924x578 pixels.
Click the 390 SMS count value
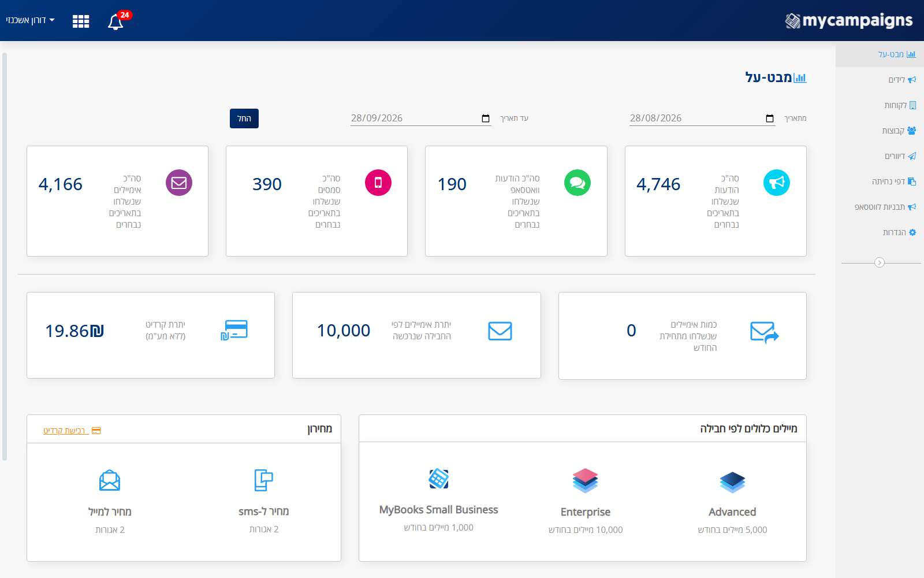pyautogui.click(x=267, y=184)
